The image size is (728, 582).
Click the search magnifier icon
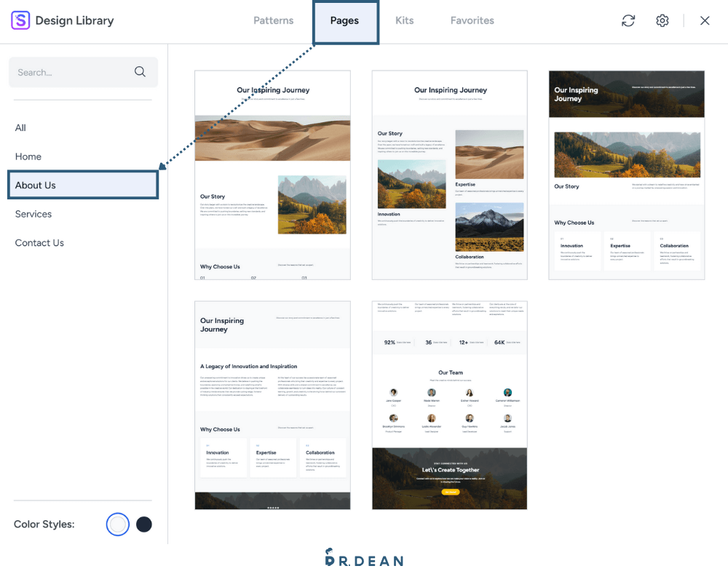(140, 71)
